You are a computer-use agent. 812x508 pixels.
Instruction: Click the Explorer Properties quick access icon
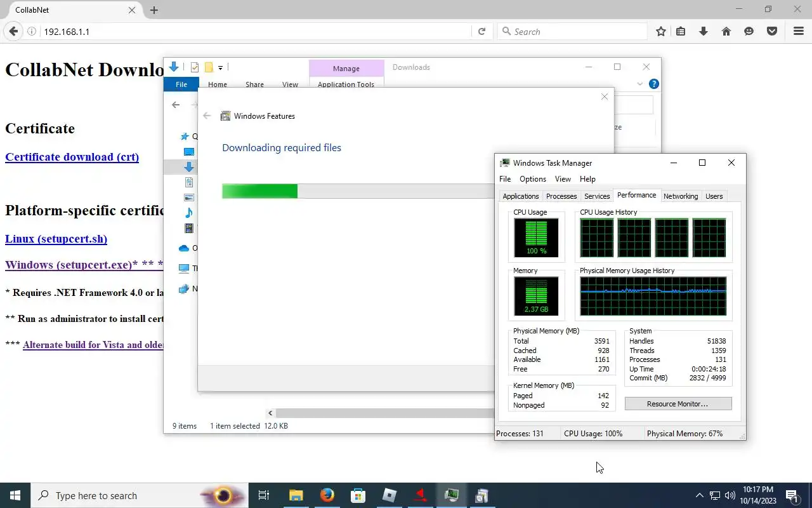[195, 67]
